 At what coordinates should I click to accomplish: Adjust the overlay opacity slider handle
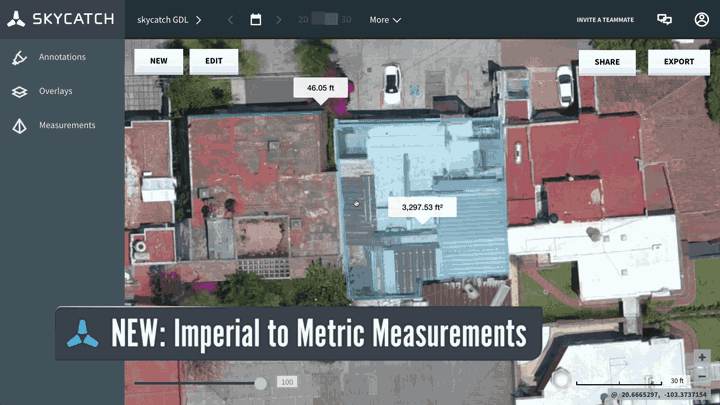[260, 383]
